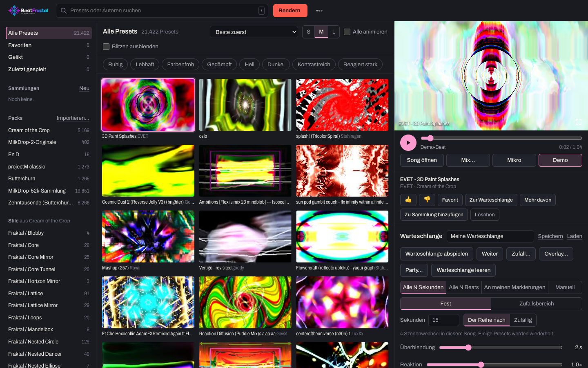Click the song progress slider
The image size is (588, 368).
click(501, 138)
